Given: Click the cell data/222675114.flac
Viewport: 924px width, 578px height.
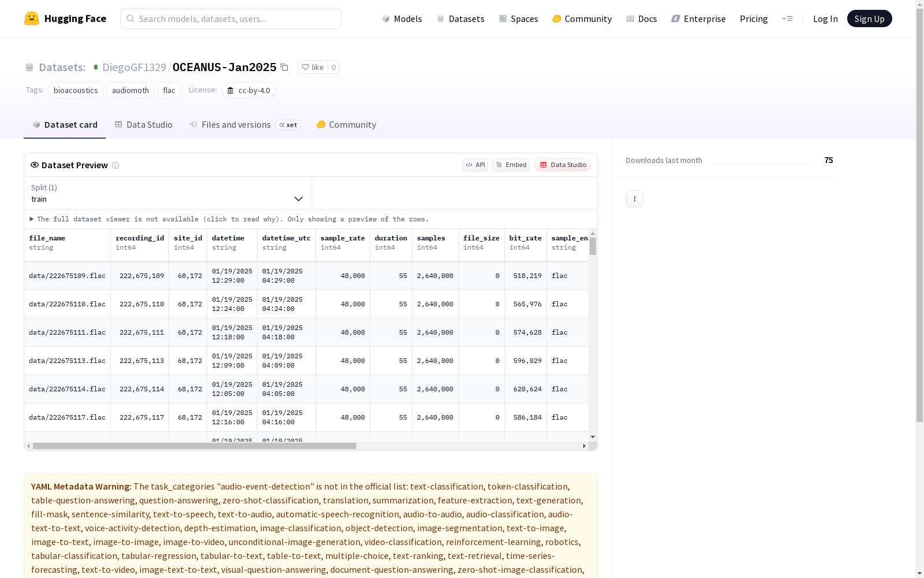Looking at the screenshot, I should click(x=68, y=389).
